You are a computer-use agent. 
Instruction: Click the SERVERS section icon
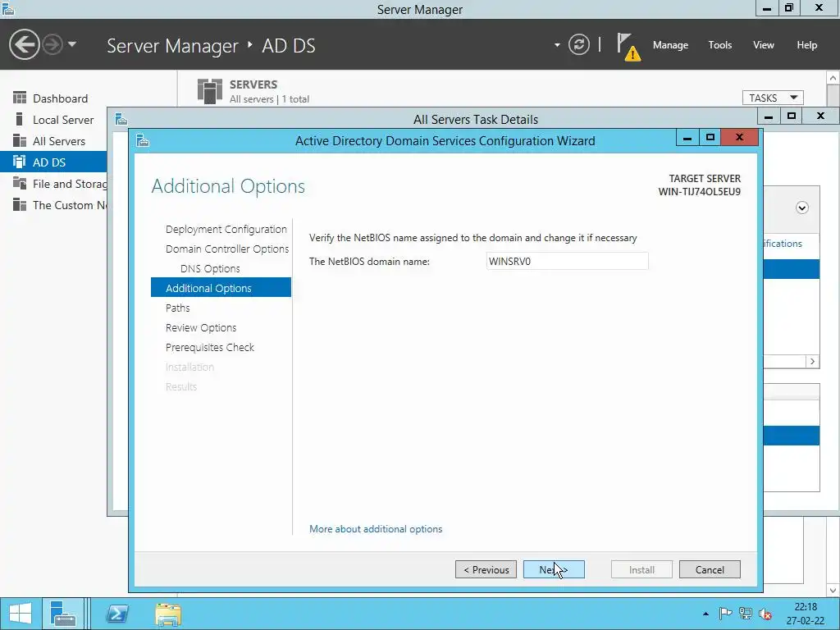click(x=209, y=90)
